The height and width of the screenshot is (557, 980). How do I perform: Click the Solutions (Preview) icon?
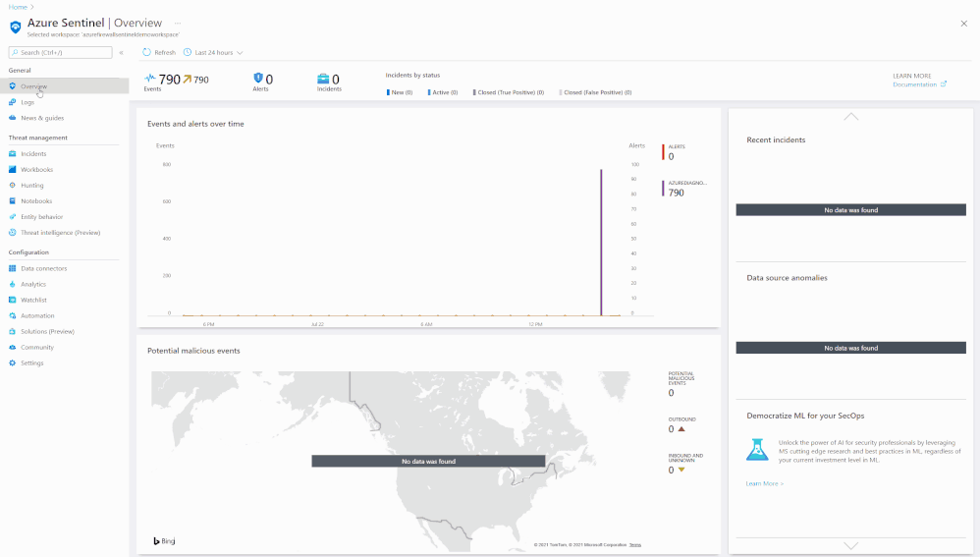(x=13, y=331)
